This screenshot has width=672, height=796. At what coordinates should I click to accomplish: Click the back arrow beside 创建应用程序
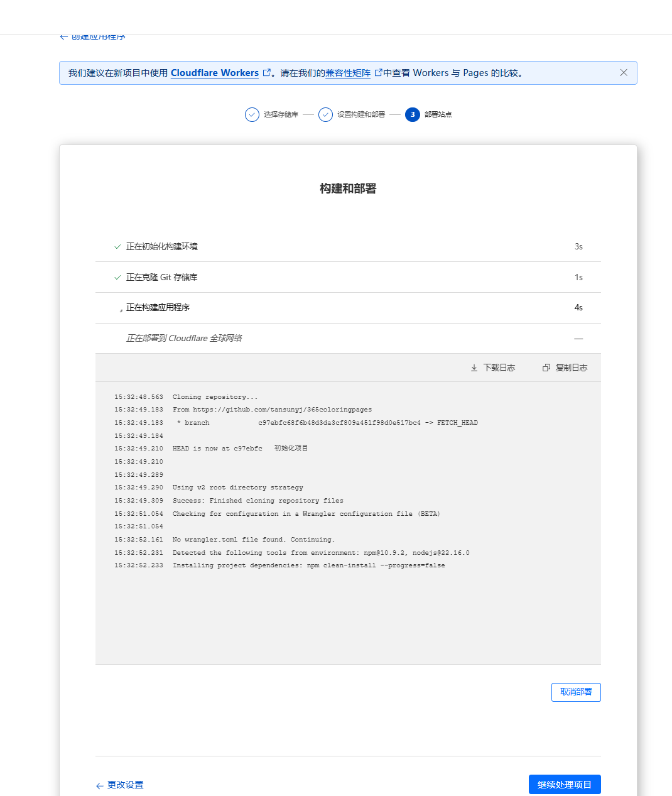[x=63, y=36]
